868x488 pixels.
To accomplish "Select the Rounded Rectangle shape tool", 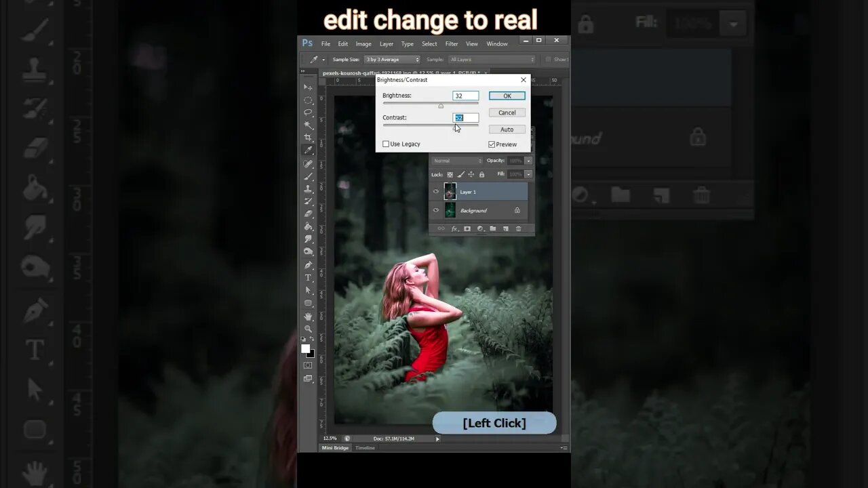I will click(x=308, y=302).
